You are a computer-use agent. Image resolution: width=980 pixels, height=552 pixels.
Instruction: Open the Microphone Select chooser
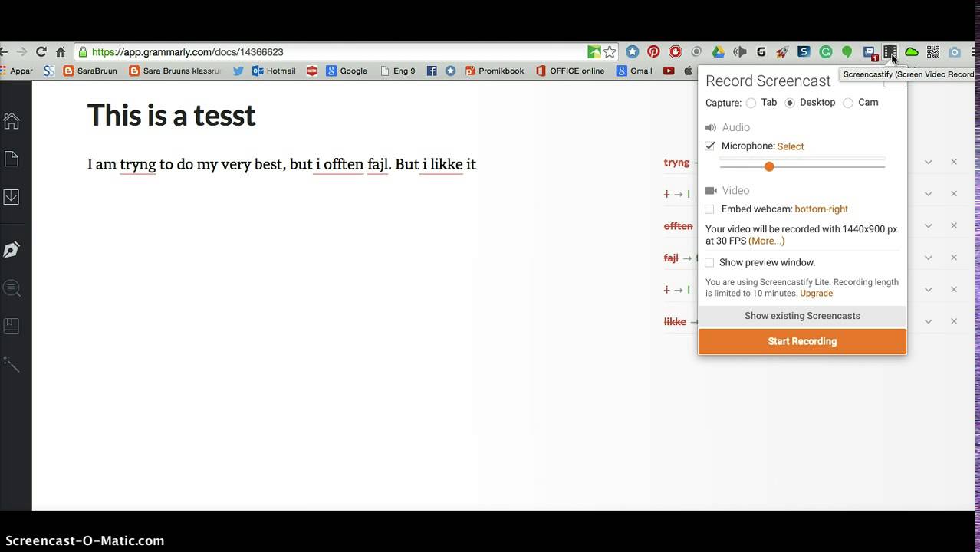(790, 146)
